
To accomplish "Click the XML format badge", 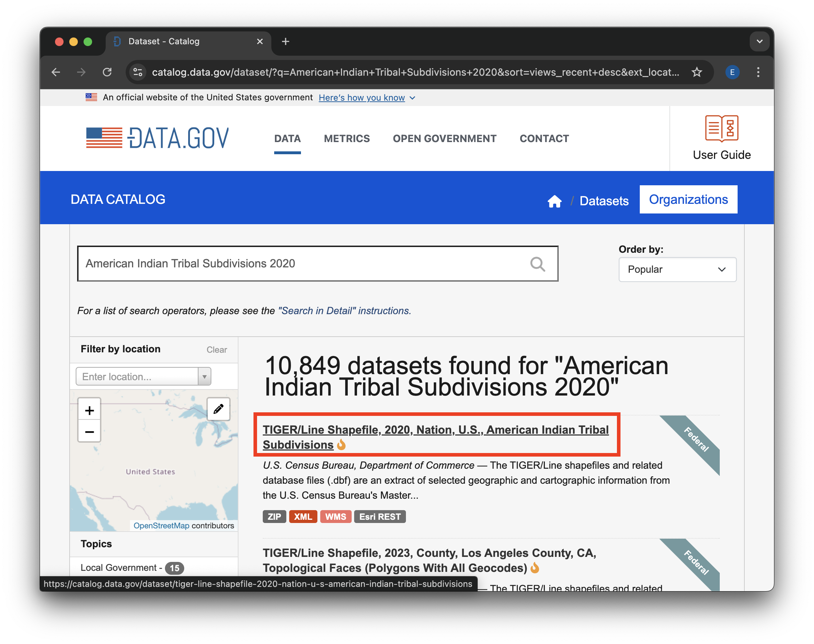I will 303,517.
